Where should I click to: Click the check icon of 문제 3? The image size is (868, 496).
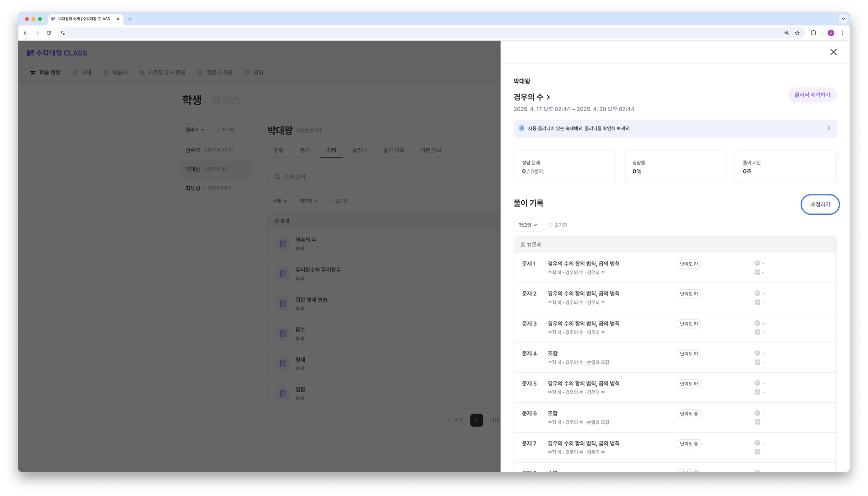(757, 332)
